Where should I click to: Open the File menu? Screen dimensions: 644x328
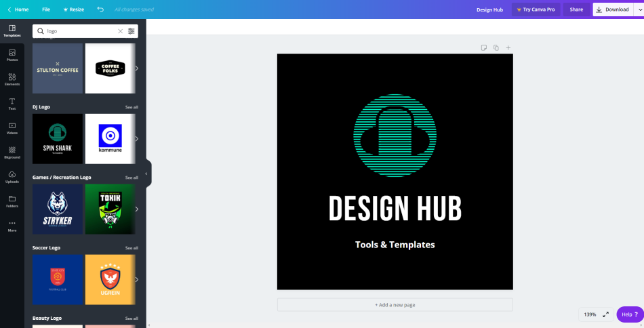[x=46, y=9]
